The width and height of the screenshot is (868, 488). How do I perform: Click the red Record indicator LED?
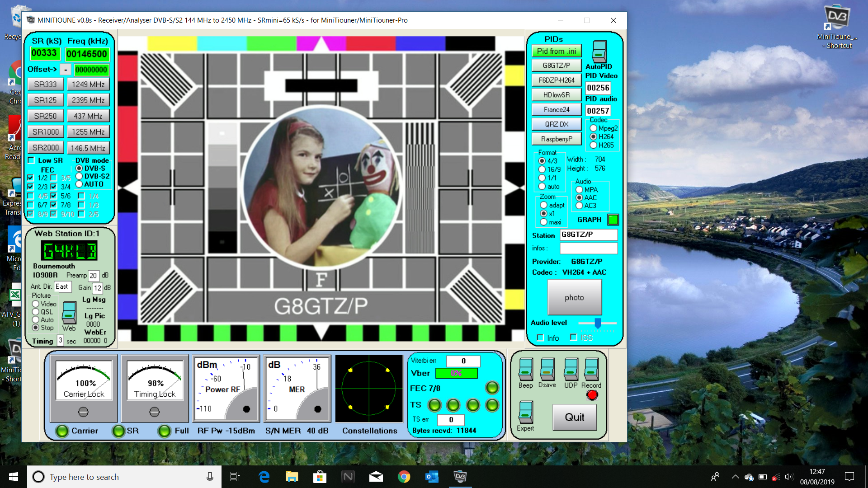592,395
